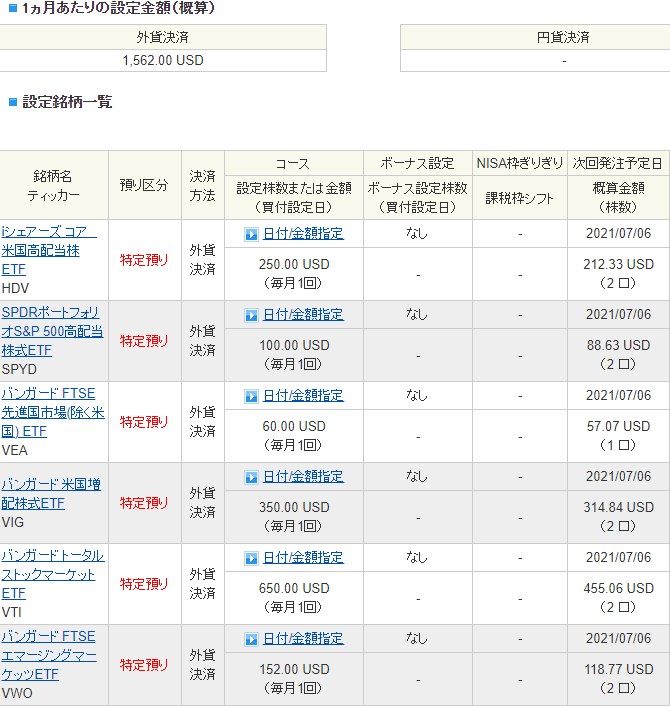This screenshot has height=707, width=670.
Task: Click the VTI ticker text
Action: click(x=11, y=612)
